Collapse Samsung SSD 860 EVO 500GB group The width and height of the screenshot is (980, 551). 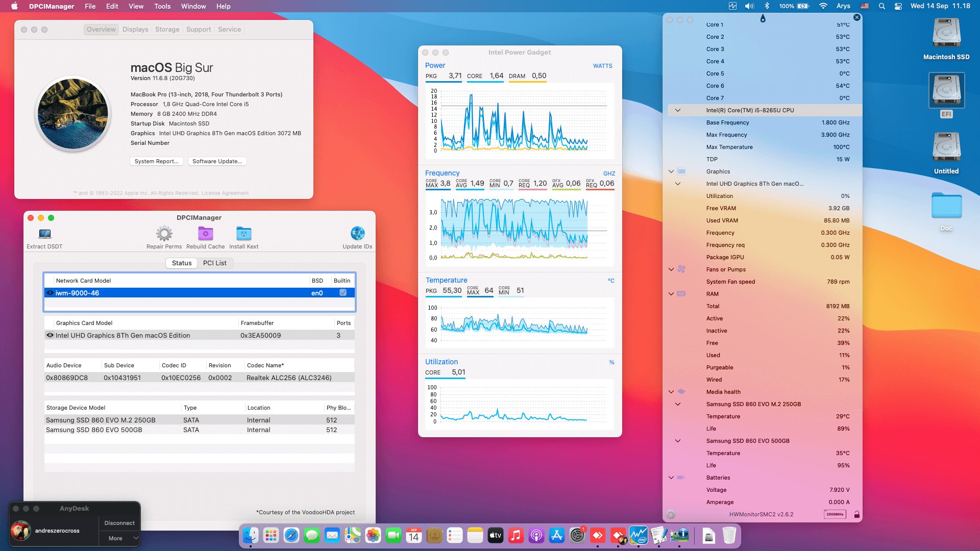coord(678,441)
